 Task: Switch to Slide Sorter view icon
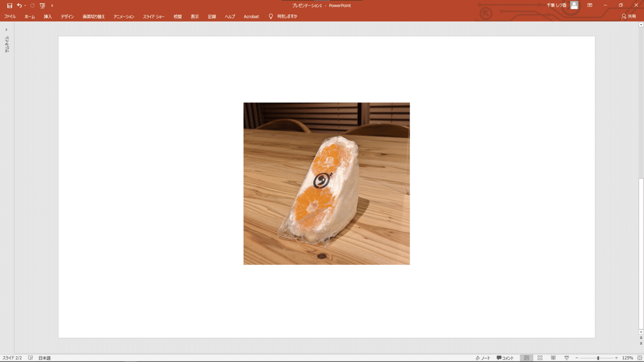click(x=540, y=358)
